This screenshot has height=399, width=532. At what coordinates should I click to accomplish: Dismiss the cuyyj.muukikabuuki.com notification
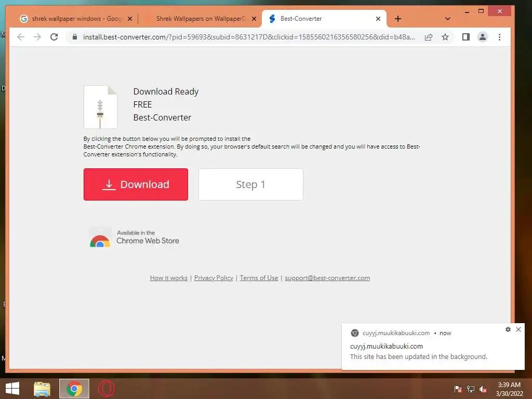pos(518,329)
